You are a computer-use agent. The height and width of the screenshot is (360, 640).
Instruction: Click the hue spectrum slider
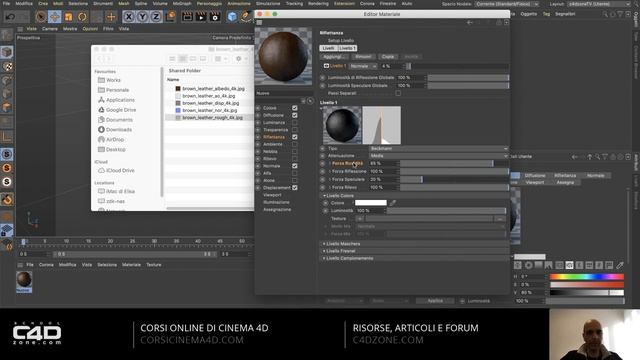click(587, 277)
